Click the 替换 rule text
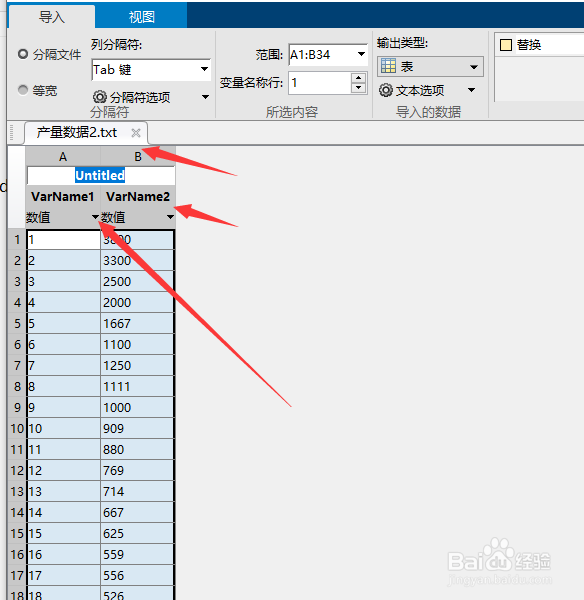 pos(529,45)
